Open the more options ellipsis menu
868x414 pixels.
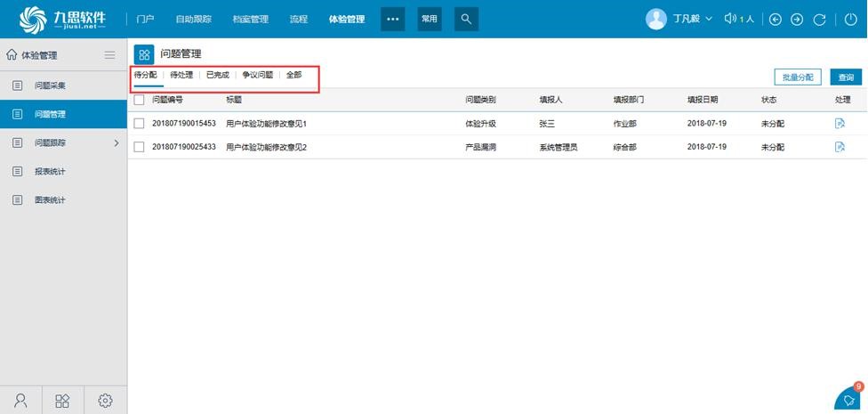[392, 19]
